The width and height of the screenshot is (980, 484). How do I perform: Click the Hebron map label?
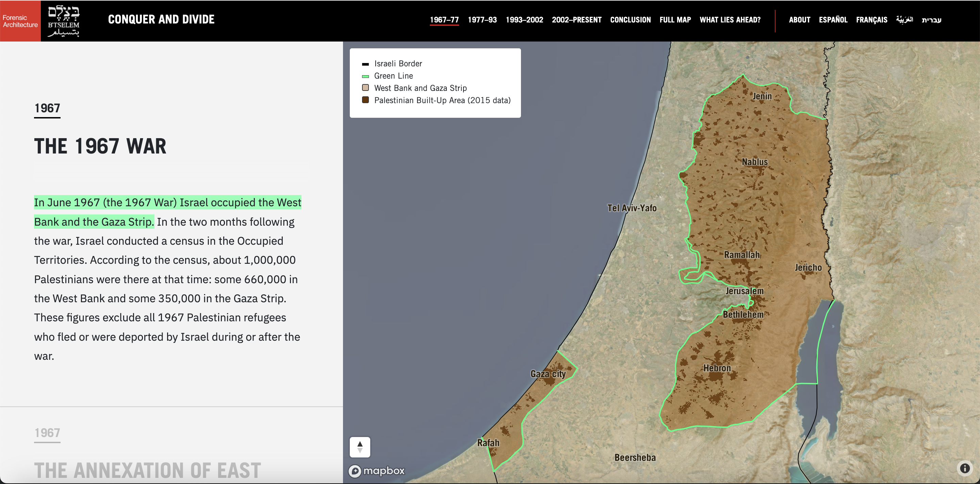coord(717,368)
